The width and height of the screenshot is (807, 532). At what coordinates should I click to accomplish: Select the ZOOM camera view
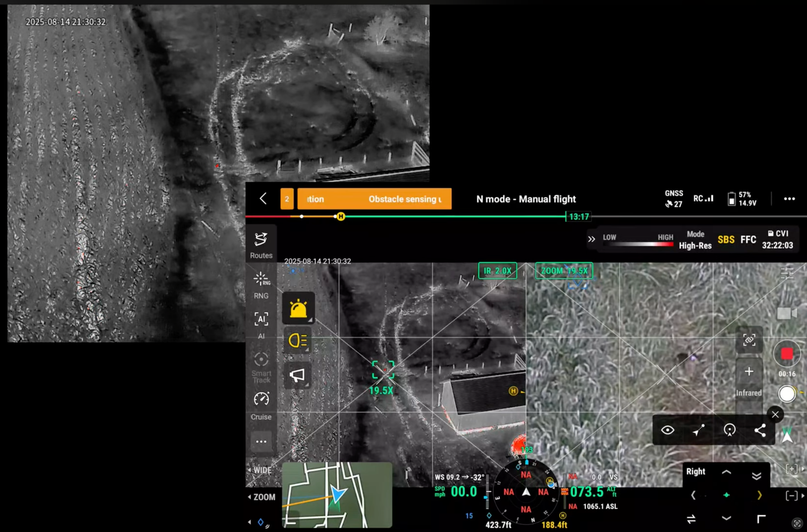[264, 497]
